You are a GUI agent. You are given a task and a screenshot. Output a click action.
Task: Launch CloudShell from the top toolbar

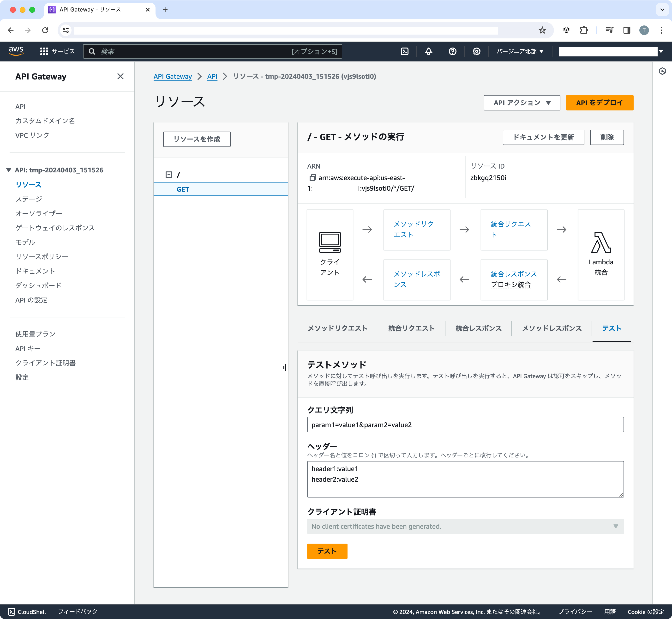point(404,51)
